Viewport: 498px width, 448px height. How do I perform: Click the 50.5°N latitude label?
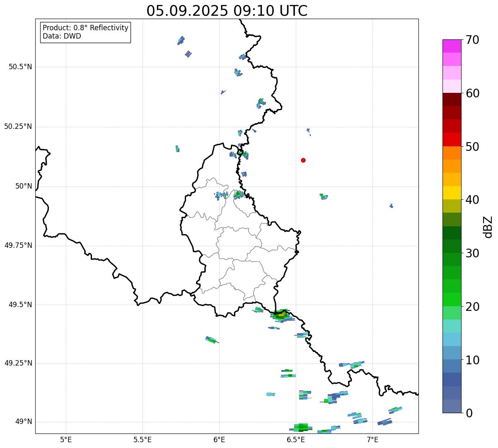(x=20, y=67)
